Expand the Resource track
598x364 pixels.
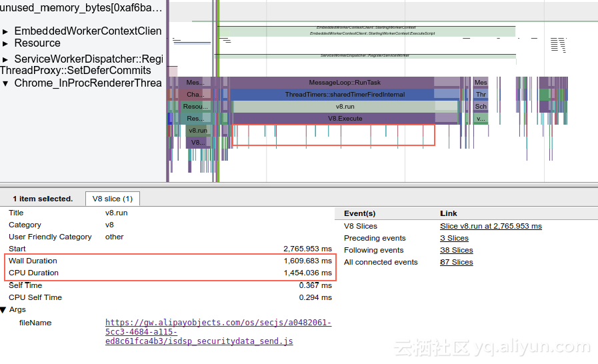5,44
